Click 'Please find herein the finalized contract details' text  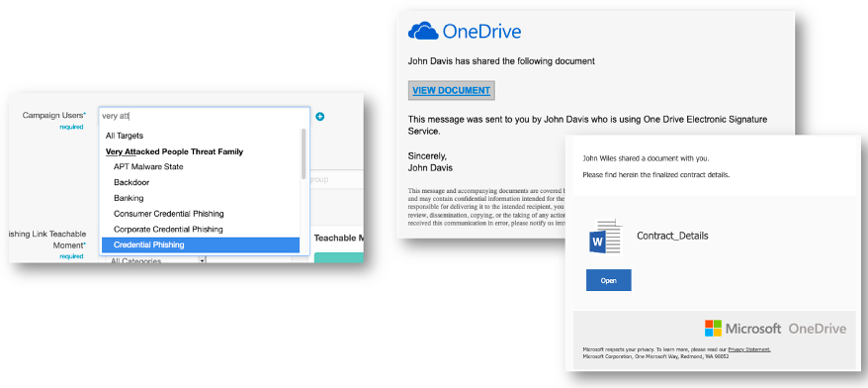656,175
